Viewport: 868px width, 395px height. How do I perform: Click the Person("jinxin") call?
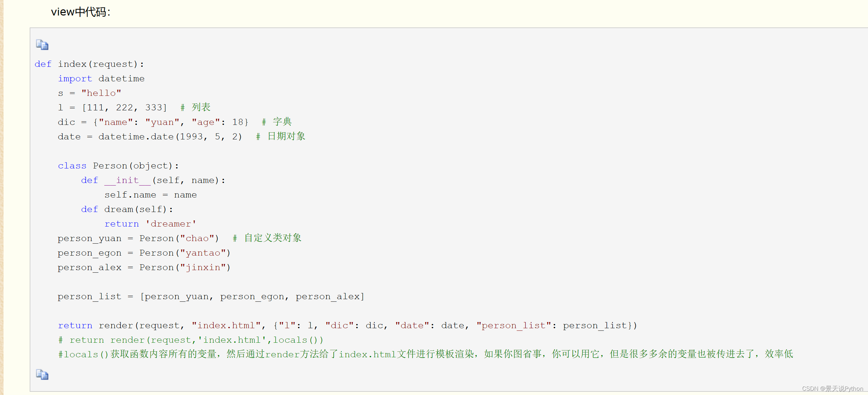pos(185,267)
